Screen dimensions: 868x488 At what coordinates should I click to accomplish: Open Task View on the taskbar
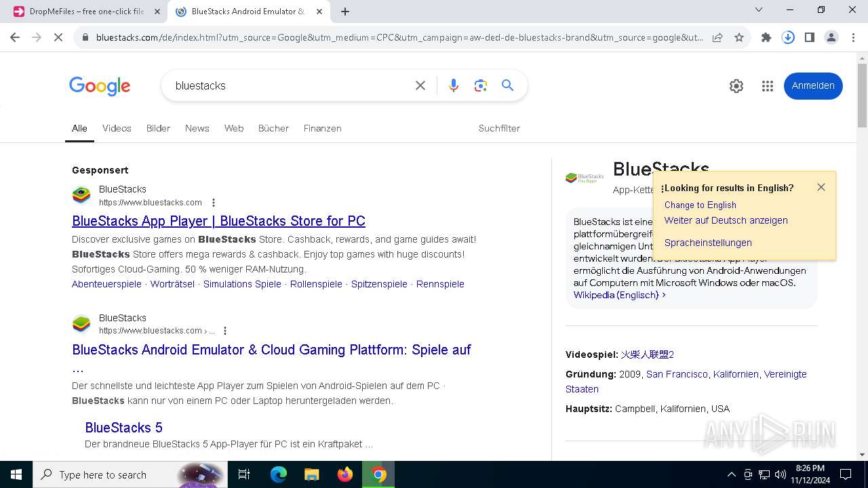[244, 474]
